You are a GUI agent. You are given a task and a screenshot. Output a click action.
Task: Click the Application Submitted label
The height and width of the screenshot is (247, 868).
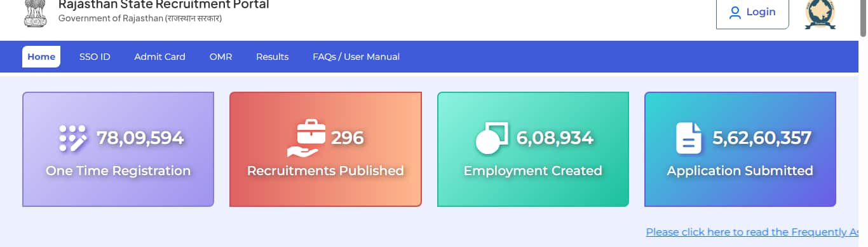coord(740,171)
